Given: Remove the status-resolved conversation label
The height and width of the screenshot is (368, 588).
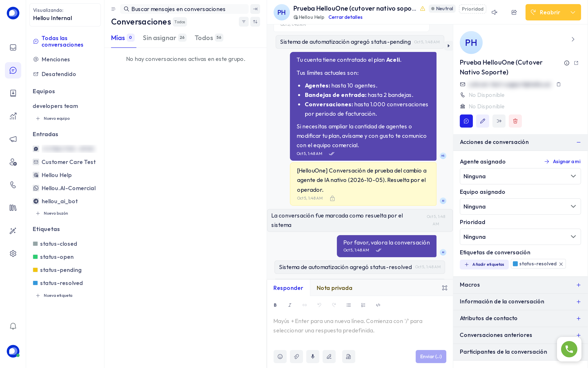Looking at the screenshot, I should 561,264.
